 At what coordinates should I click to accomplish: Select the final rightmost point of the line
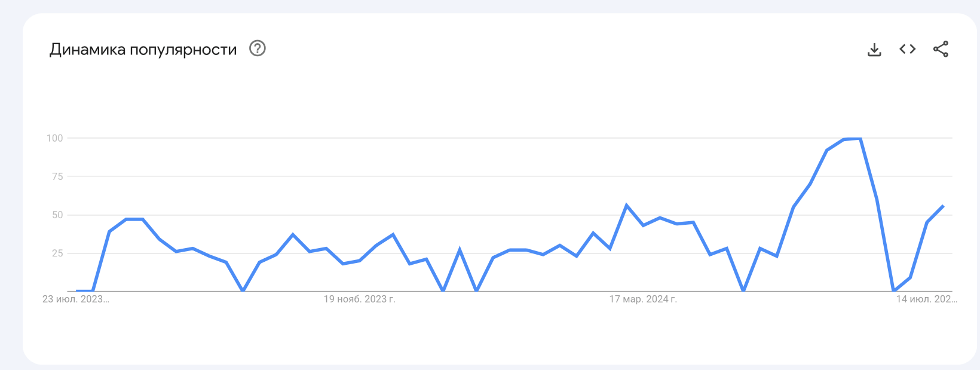click(x=943, y=206)
